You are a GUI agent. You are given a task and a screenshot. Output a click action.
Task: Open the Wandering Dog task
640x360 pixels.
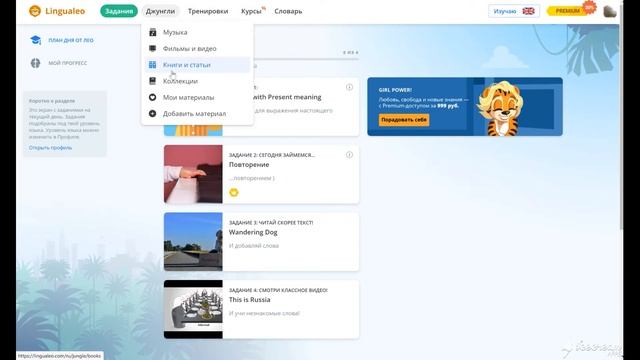coord(253,232)
